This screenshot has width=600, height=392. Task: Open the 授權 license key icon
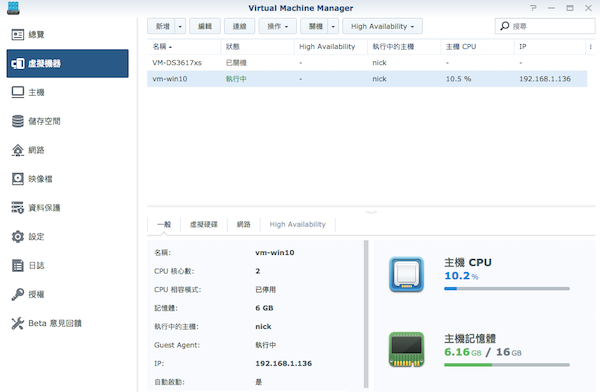pyautogui.click(x=18, y=294)
